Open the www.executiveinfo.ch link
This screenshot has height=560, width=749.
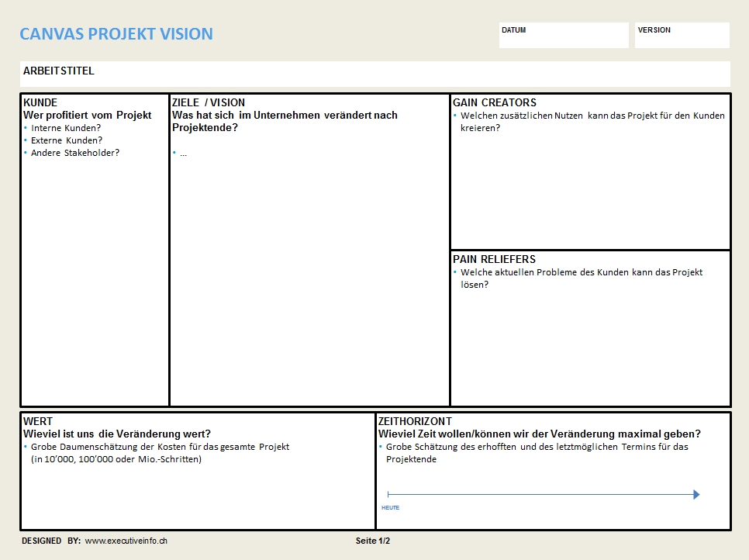point(126,541)
